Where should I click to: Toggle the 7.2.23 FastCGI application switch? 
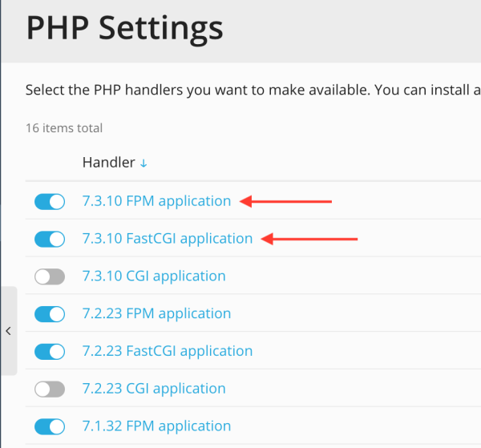pos(50,351)
